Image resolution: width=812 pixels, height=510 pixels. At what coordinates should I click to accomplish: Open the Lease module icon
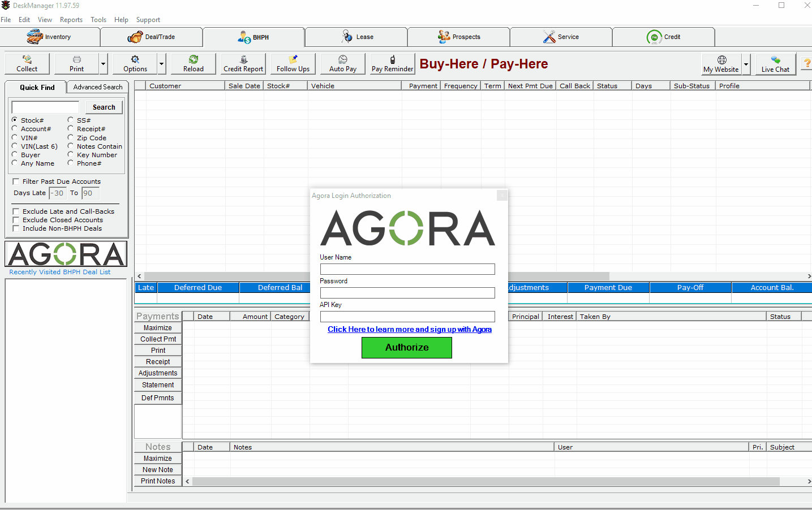[347, 37]
